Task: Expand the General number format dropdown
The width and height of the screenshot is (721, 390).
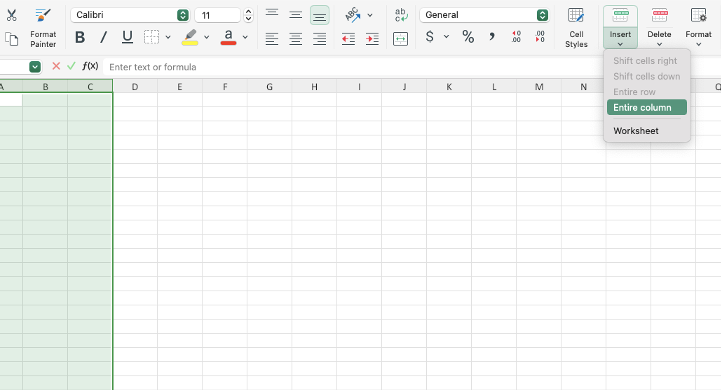Action: (542, 15)
